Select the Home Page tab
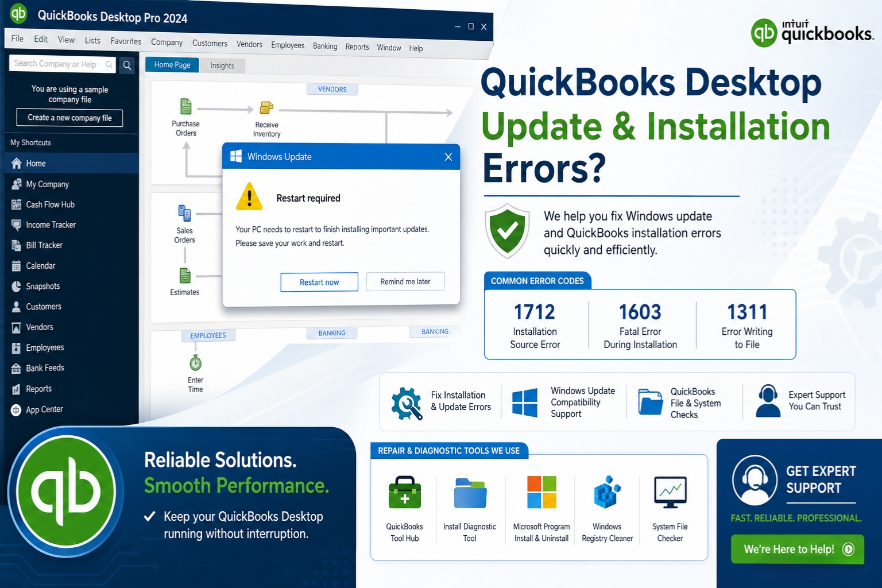The image size is (882, 588). 172,65
